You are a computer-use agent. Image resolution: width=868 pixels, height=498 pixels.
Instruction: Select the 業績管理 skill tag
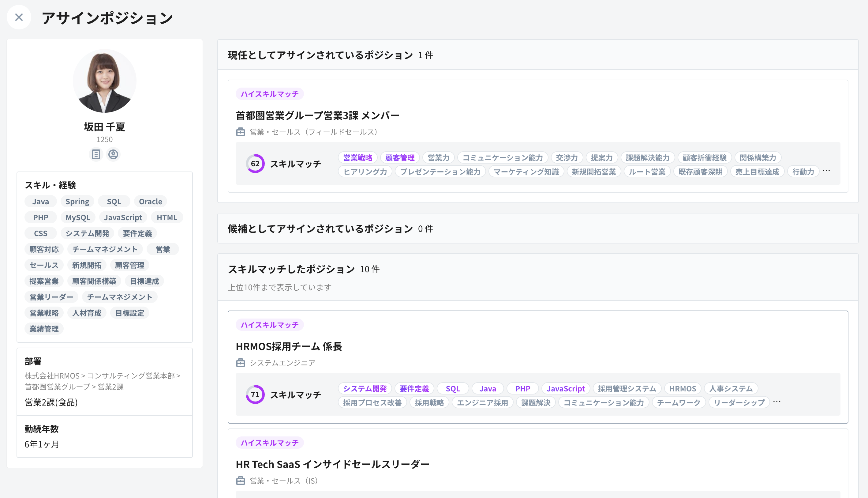44,329
